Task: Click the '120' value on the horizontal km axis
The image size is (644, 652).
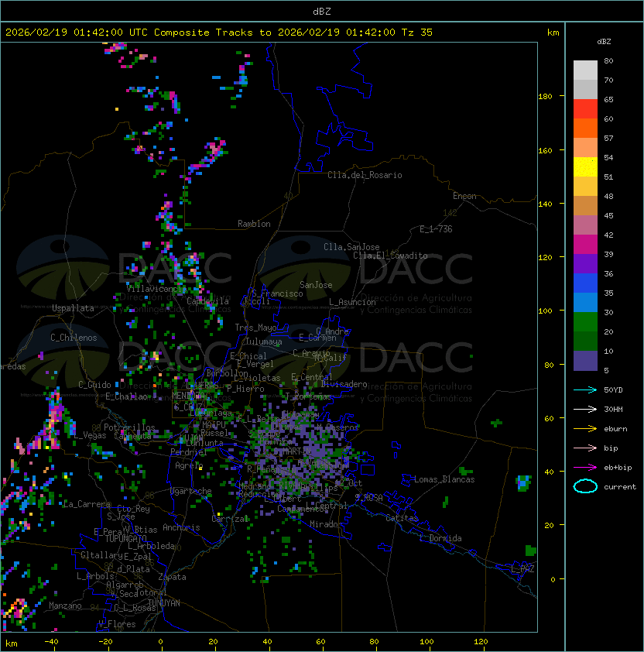Action: 481,642
